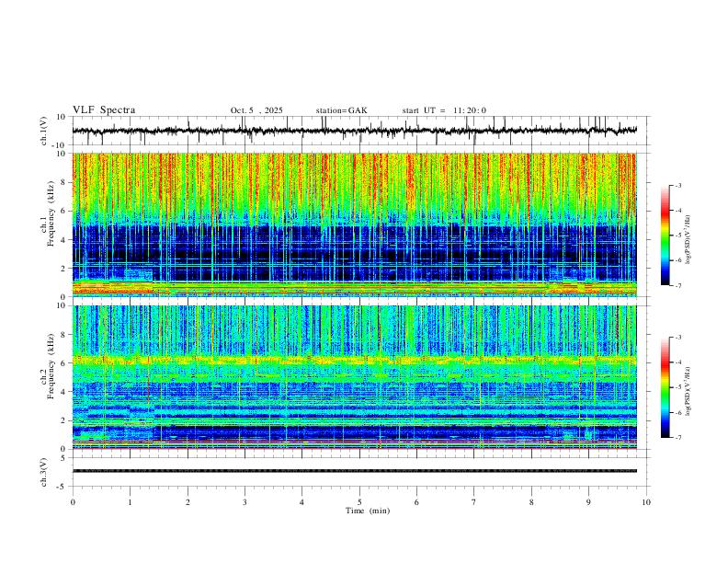728x563 pixels.
Task: Click the "VLF Spectra" plot title
Action: [104, 110]
